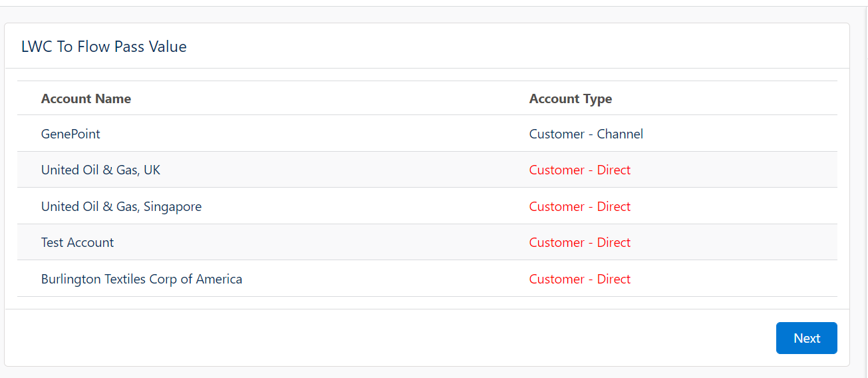Click the Account Type column header
The image size is (868, 378).
pyautogui.click(x=570, y=98)
